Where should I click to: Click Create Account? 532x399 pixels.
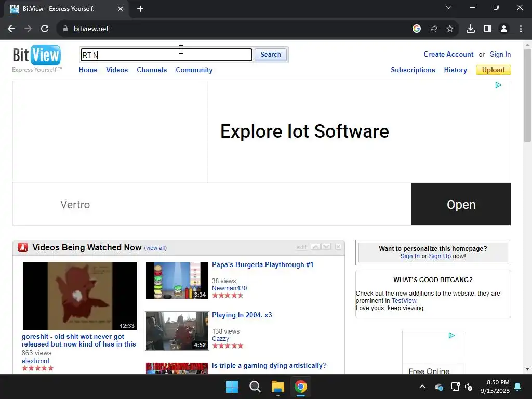click(448, 54)
